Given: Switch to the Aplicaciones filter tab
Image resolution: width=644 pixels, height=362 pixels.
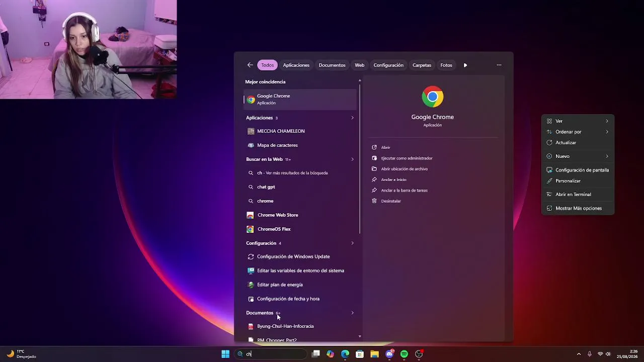Looking at the screenshot, I should point(296,65).
